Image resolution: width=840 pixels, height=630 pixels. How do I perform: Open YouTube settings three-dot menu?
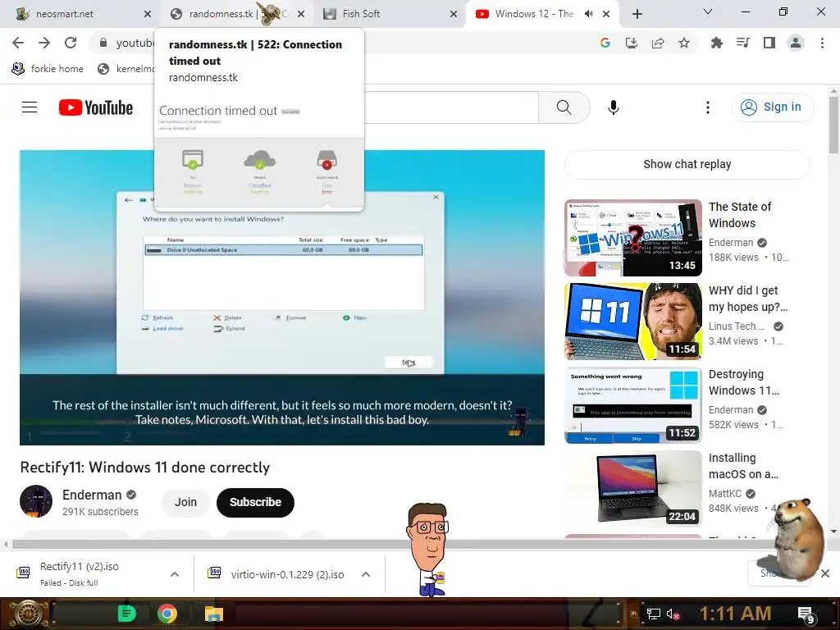click(708, 107)
